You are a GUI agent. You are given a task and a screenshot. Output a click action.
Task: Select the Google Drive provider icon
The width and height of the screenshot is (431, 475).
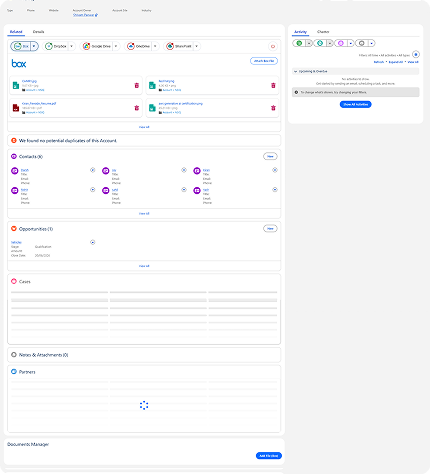pyautogui.click(x=86, y=46)
